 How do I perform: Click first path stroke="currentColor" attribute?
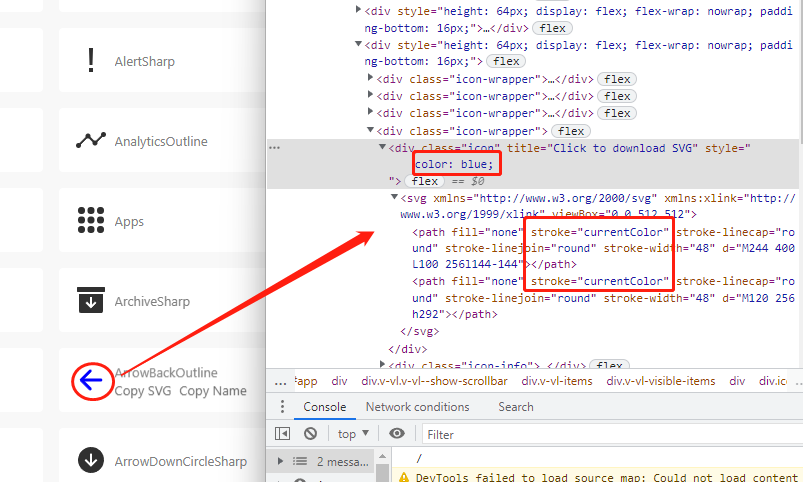[x=600, y=233]
